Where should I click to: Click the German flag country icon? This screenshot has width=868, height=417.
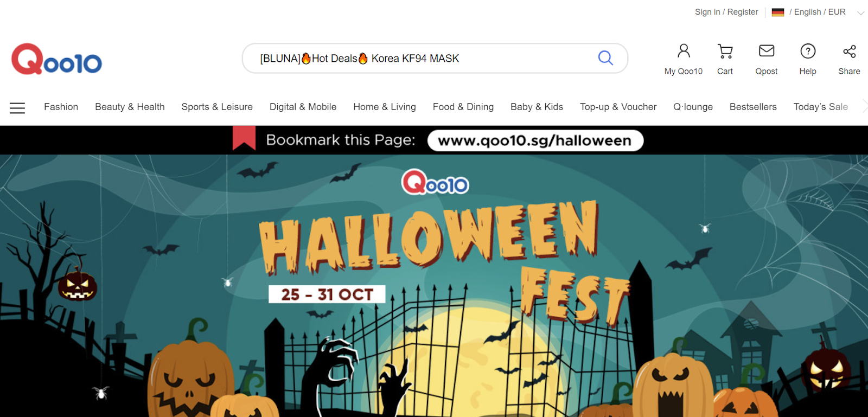[x=778, y=12]
